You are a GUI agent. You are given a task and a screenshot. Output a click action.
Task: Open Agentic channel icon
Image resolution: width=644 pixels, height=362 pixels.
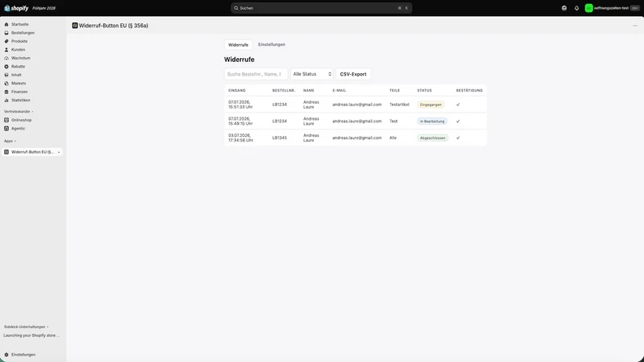[x=6, y=129]
